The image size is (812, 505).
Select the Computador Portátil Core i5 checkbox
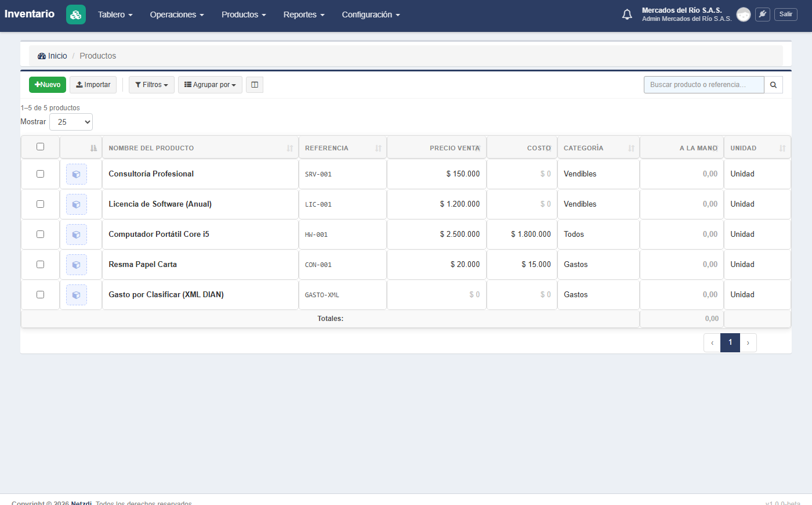(40, 234)
